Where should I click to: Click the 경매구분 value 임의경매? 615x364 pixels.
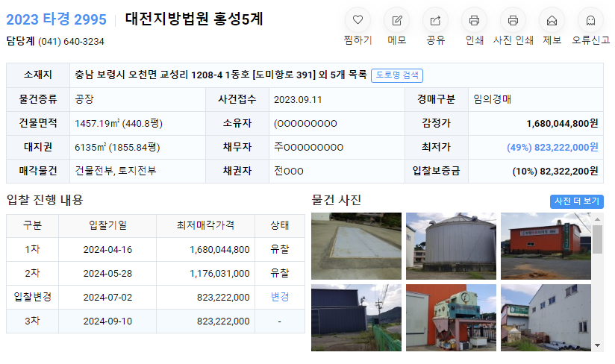coord(492,99)
